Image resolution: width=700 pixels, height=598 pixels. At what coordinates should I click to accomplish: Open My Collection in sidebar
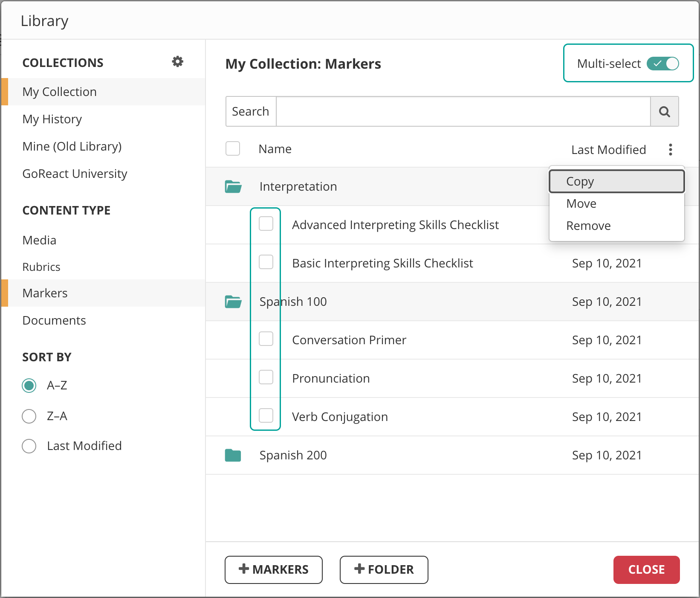pyautogui.click(x=103, y=92)
